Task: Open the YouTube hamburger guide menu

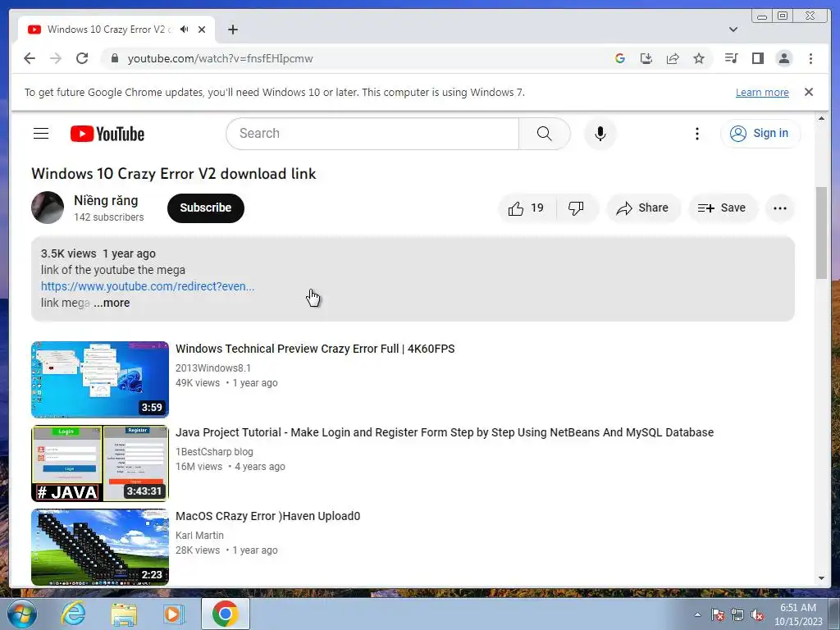Action: click(x=41, y=134)
